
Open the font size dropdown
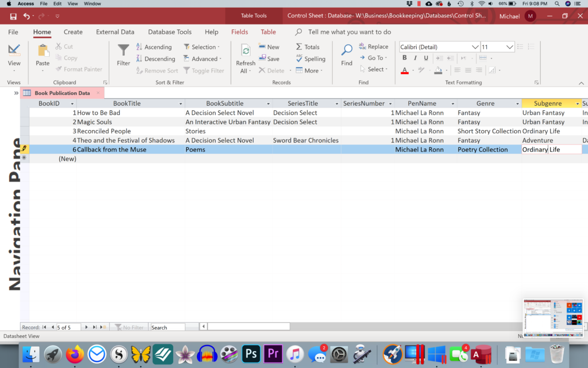point(509,47)
